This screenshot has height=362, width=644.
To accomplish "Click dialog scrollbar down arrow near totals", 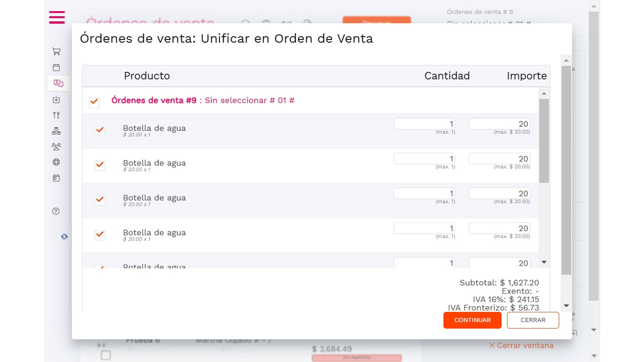I will pos(566,306).
